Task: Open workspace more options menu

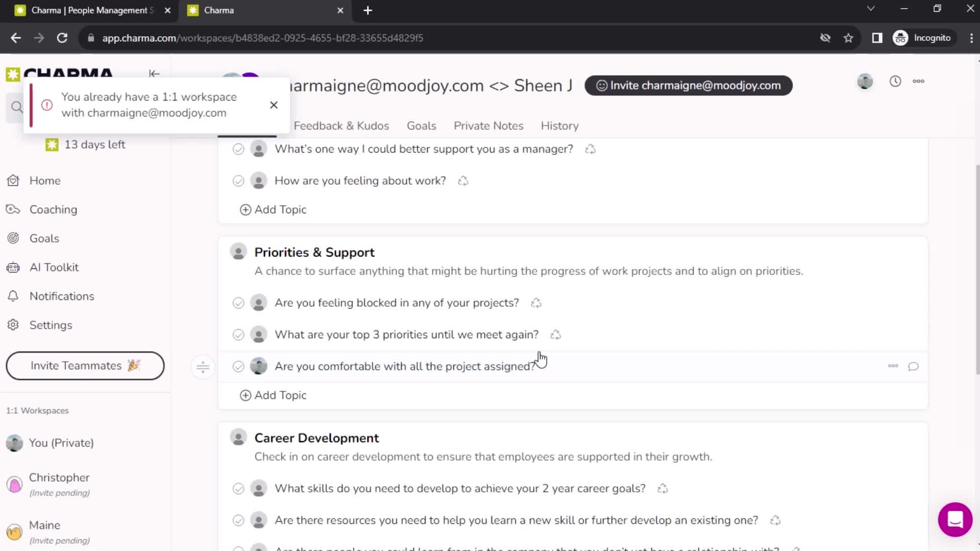Action: (918, 81)
